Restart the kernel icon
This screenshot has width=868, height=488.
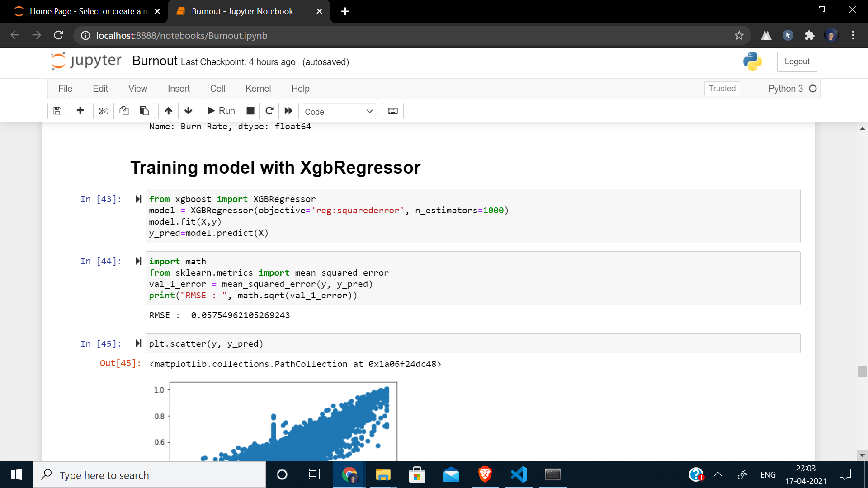pyautogui.click(x=269, y=111)
